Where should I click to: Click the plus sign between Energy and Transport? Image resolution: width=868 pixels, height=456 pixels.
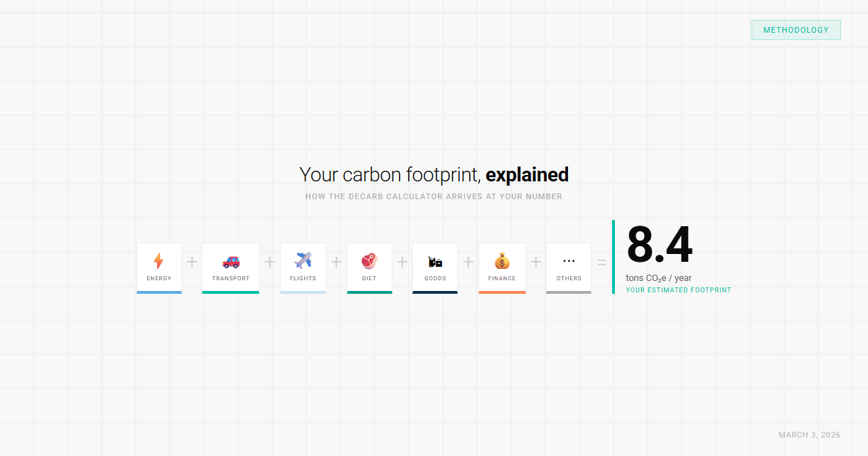(x=191, y=260)
